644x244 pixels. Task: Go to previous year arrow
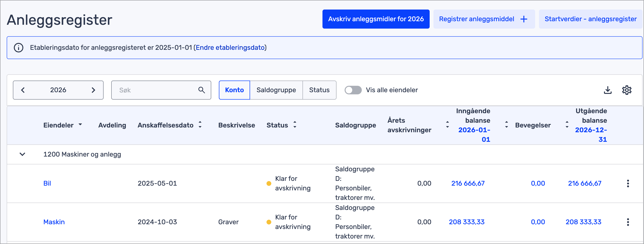click(23, 90)
